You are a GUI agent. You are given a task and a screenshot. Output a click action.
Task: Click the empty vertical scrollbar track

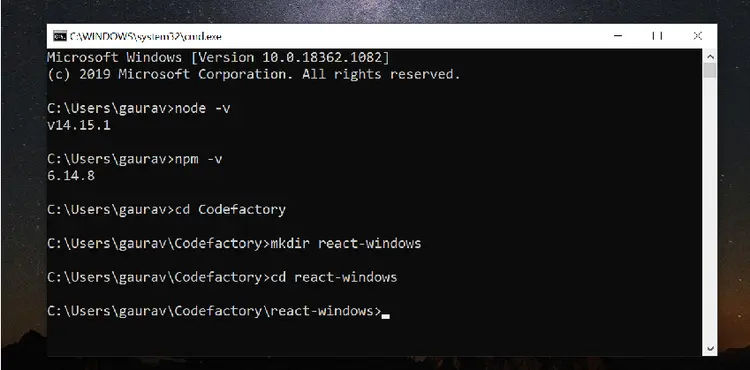point(710,210)
